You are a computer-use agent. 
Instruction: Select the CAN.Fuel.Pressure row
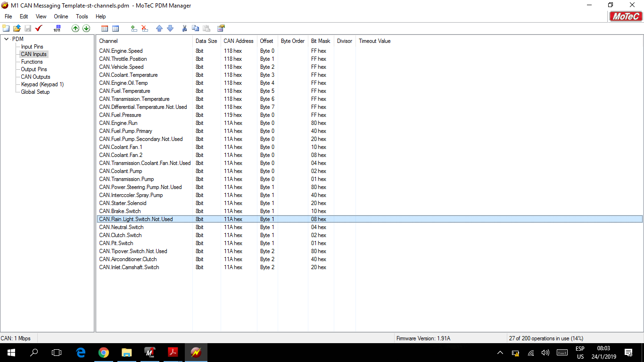pos(370,115)
